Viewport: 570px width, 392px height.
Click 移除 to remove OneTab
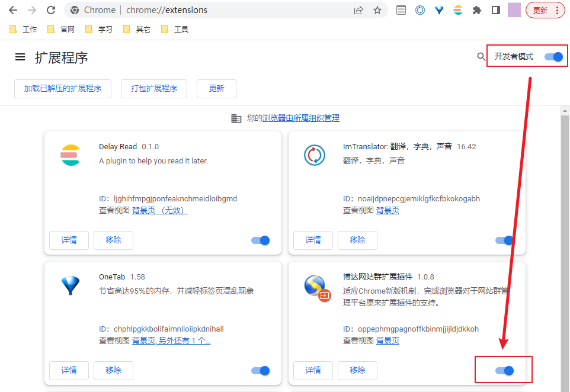[x=113, y=371]
